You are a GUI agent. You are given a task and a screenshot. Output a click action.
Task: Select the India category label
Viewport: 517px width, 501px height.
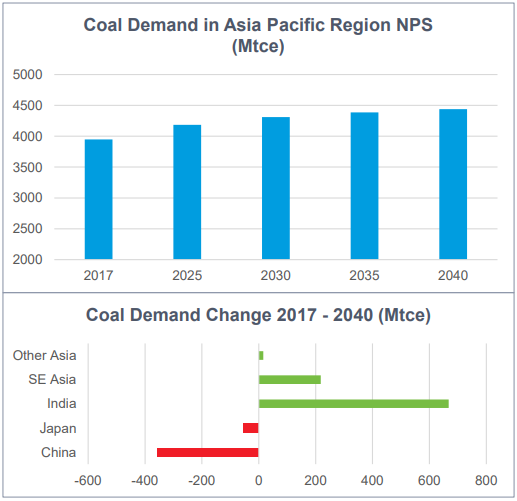[62, 404]
